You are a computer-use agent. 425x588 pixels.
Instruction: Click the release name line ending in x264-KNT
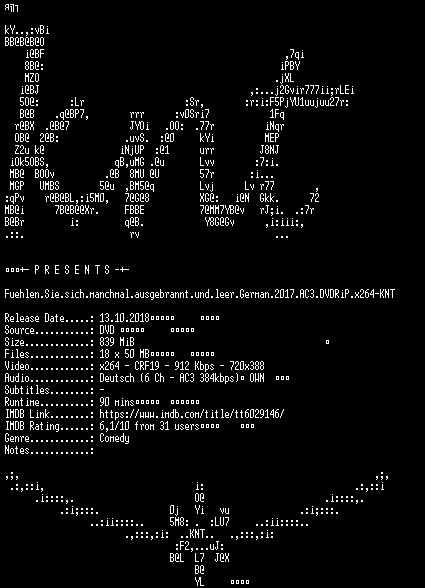(x=200, y=294)
